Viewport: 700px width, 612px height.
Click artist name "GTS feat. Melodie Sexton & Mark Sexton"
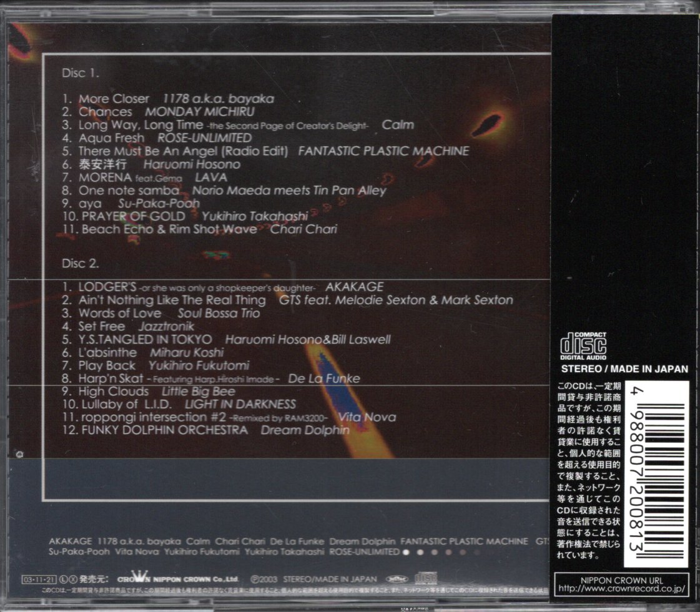point(396,300)
